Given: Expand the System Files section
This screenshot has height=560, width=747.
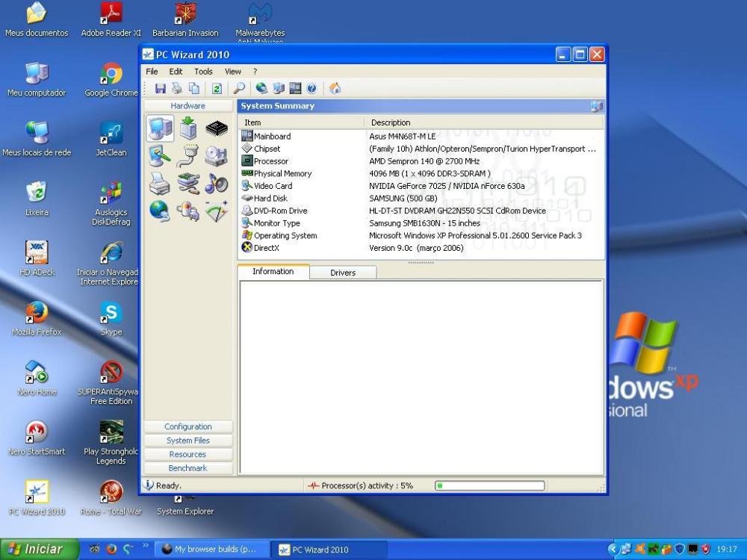Looking at the screenshot, I should tap(188, 441).
